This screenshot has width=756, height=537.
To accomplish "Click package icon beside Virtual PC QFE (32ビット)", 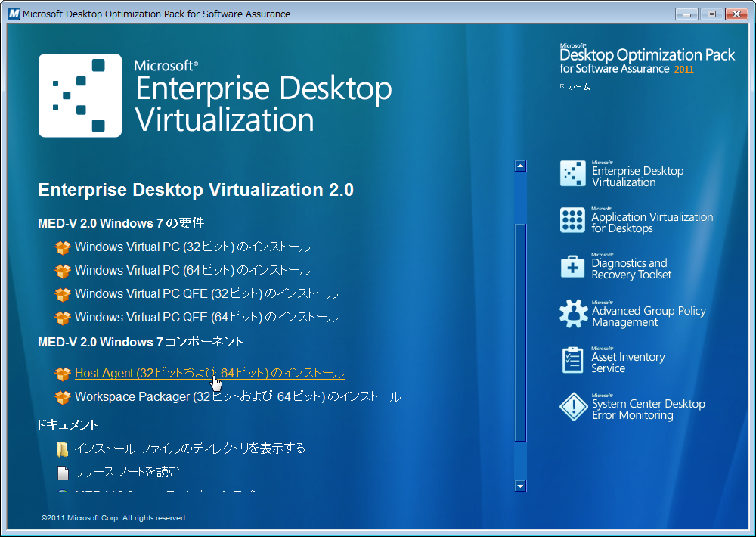I will pyautogui.click(x=63, y=294).
